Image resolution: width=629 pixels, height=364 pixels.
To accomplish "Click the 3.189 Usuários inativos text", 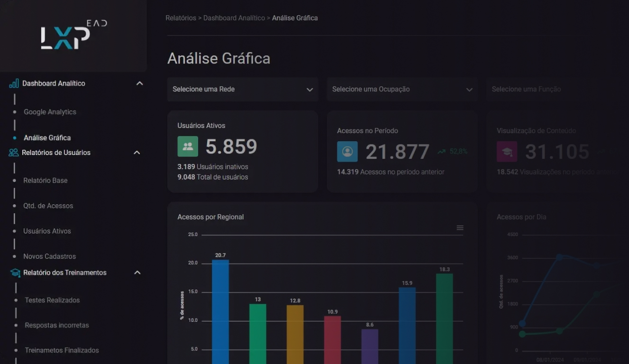I will tap(213, 167).
